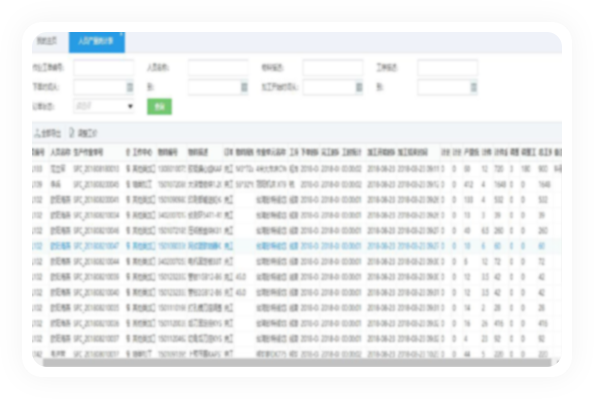Screen dimensions: 594x399
Task: Open calendar icon in first date field
Action: coord(130,87)
